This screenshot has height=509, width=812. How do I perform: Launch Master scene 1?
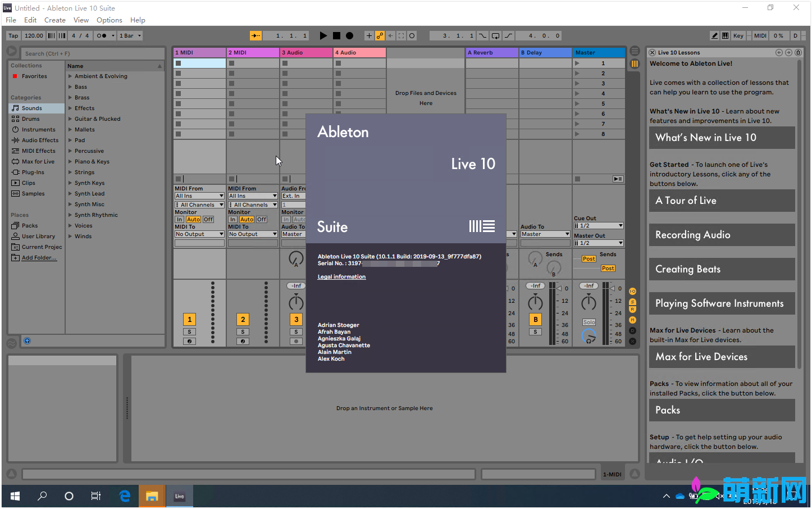(x=577, y=63)
